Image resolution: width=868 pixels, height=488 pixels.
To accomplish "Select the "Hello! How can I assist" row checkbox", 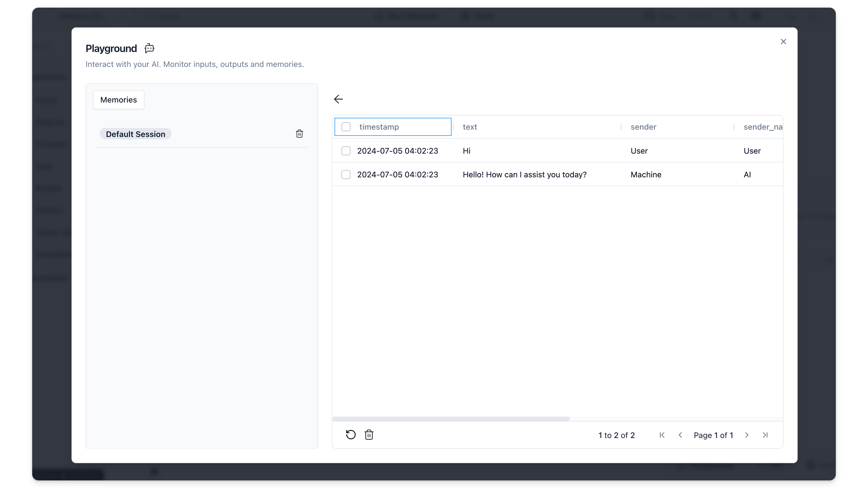I will [346, 175].
